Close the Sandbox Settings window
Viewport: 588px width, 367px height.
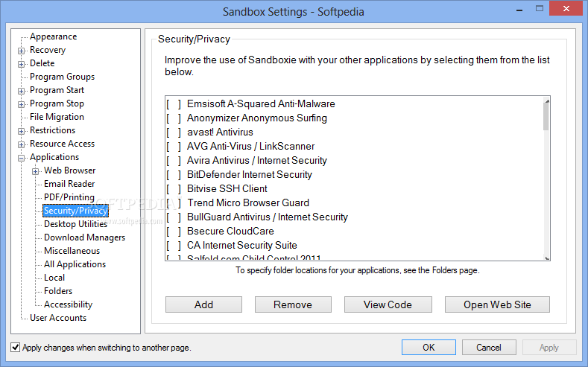566,8
